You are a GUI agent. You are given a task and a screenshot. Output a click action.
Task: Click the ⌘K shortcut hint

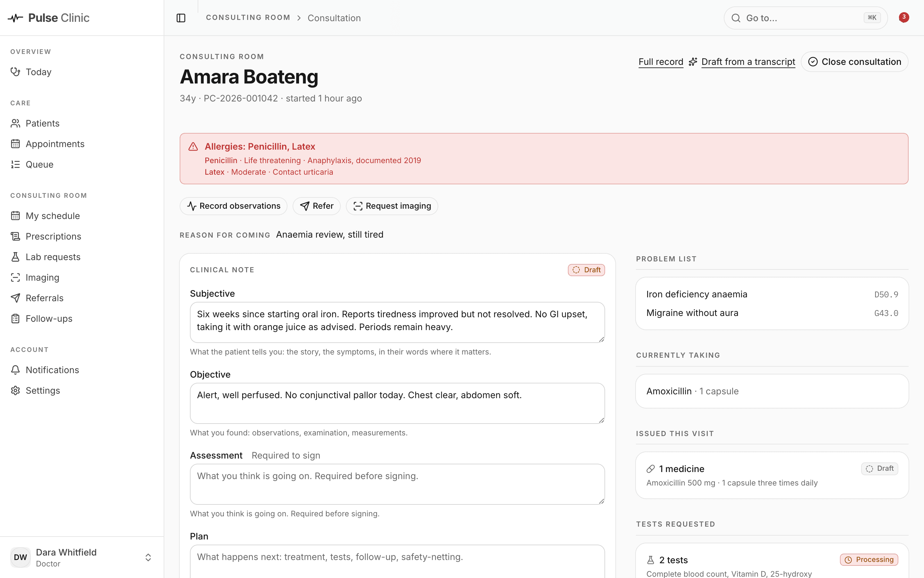pos(872,18)
